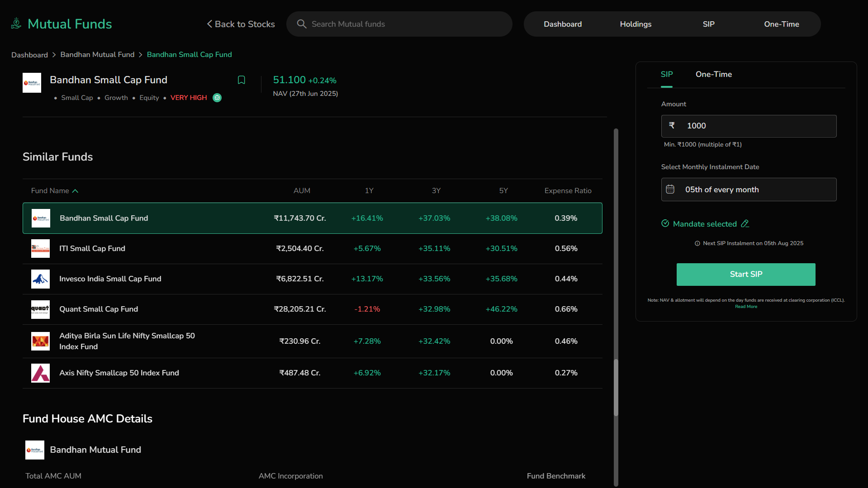This screenshot has height=488, width=868.
Task: Click the SIP Amount input field
Action: pyautogui.click(x=749, y=126)
